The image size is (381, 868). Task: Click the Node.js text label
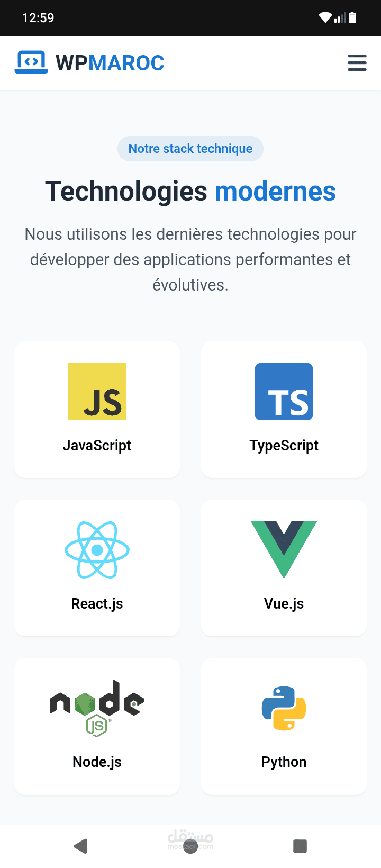(97, 762)
